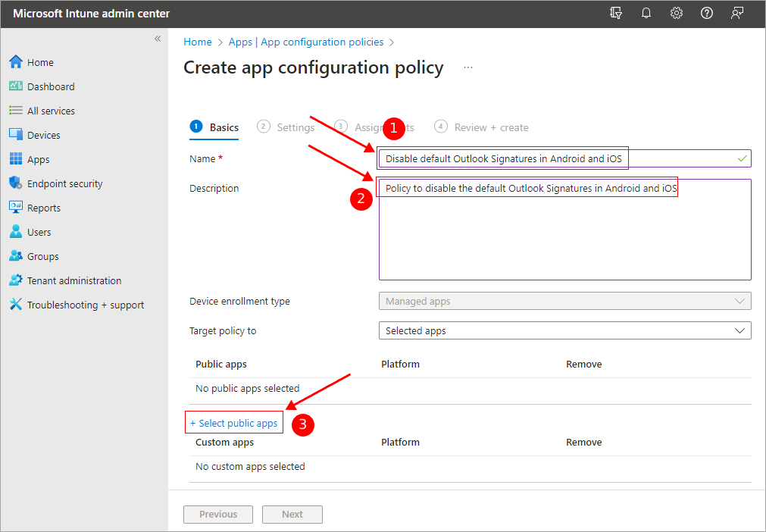Click the Apps grid icon

point(16,159)
